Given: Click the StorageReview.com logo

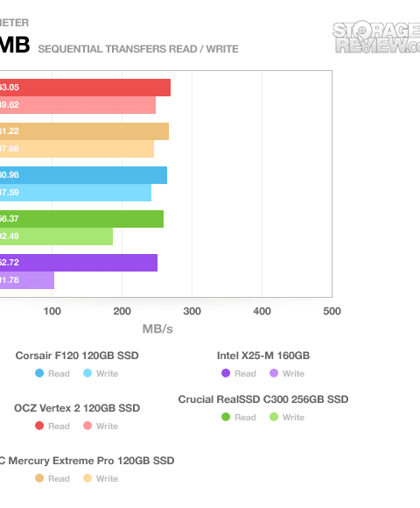Looking at the screenshot, I should click(x=376, y=38).
